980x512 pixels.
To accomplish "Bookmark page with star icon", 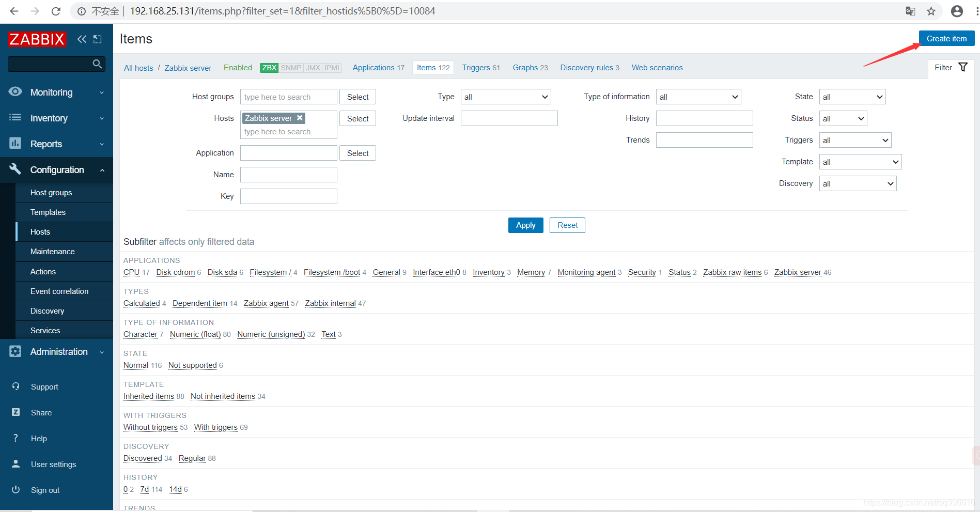I will (931, 11).
